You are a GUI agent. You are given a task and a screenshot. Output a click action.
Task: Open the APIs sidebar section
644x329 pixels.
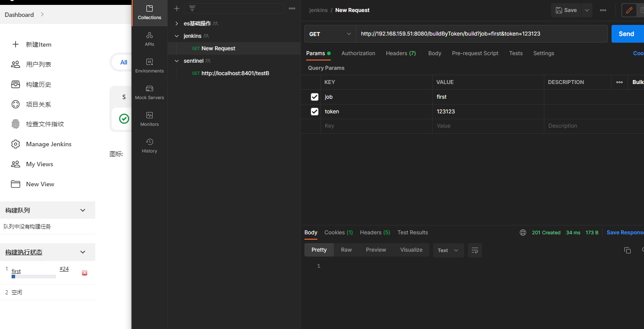tap(150, 39)
